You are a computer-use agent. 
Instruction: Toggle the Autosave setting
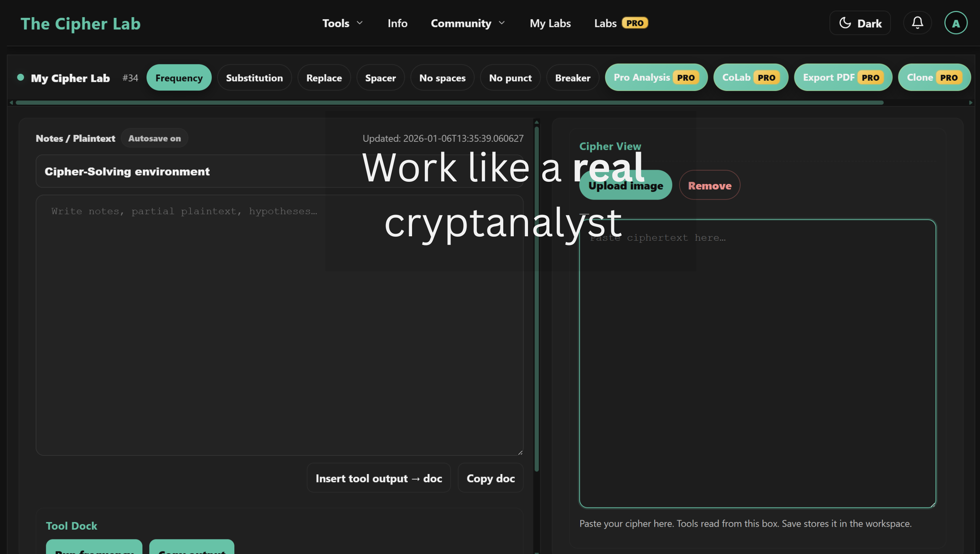click(154, 138)
